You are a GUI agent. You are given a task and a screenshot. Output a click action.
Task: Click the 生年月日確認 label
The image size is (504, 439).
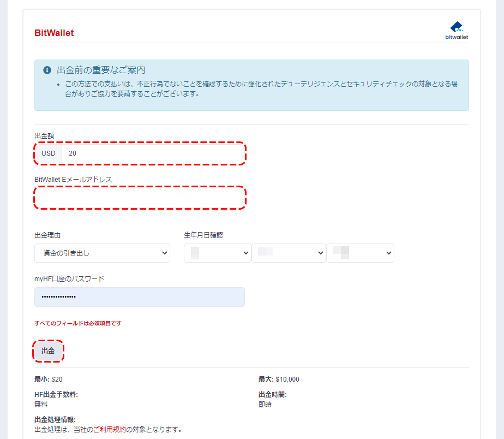pyautogui.click(x=203, y=235)
